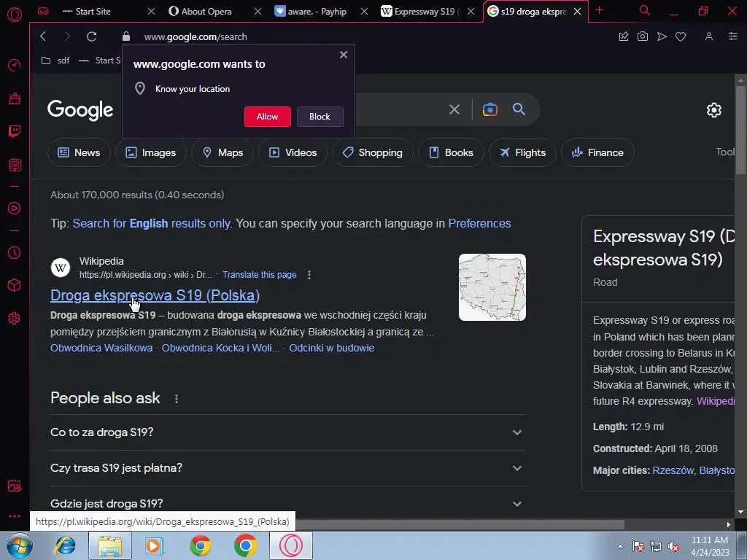Select the Maps search filter

[222, 152]
